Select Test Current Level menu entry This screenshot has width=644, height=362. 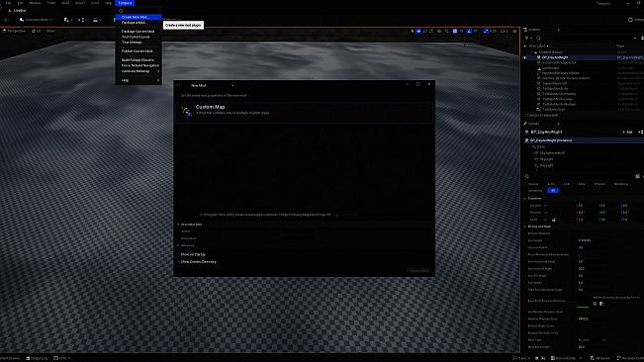pos(138,37)
